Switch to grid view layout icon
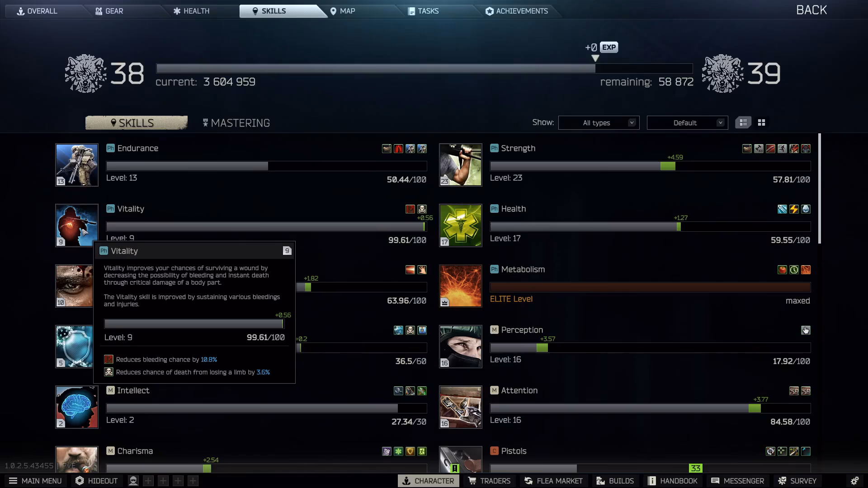The image size is (868, 488). coord(761,122)
